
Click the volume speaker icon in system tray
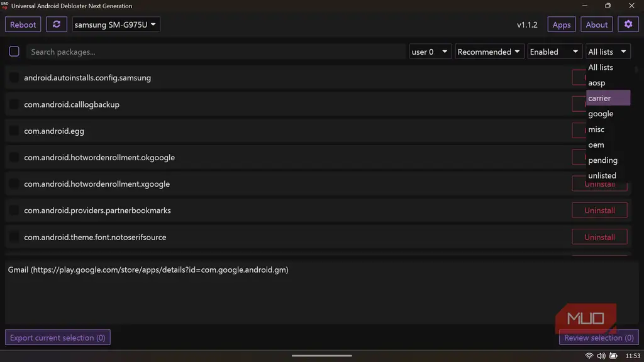(601, 356)
